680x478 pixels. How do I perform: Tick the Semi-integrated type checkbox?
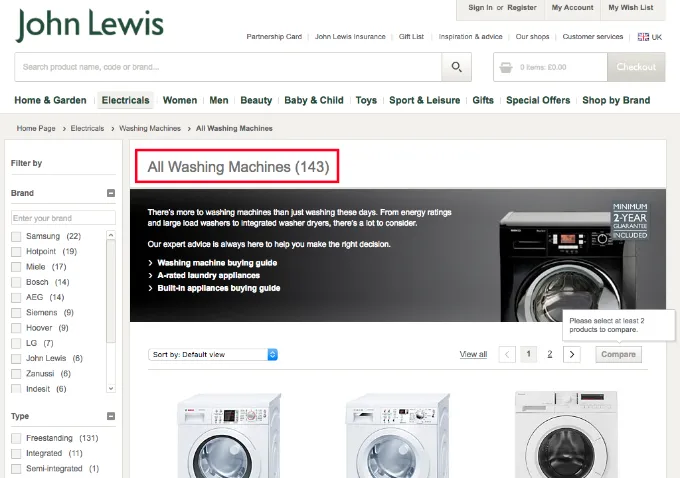point(16,469)
